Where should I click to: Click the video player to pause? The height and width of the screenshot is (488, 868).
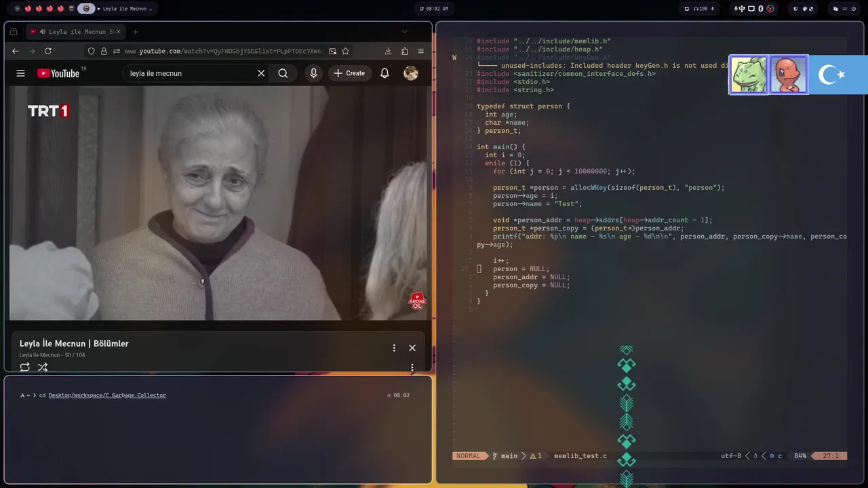218,203
